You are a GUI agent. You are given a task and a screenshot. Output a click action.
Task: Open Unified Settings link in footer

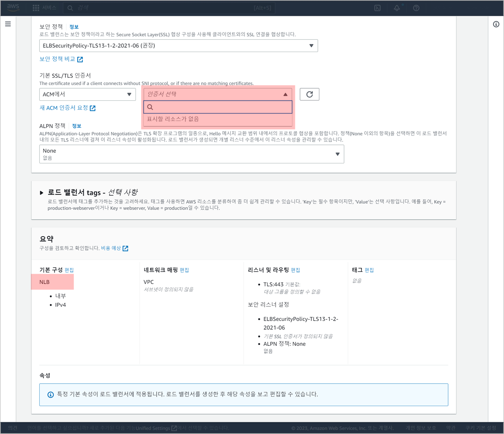pyautogui.click(x=156, y=428)
